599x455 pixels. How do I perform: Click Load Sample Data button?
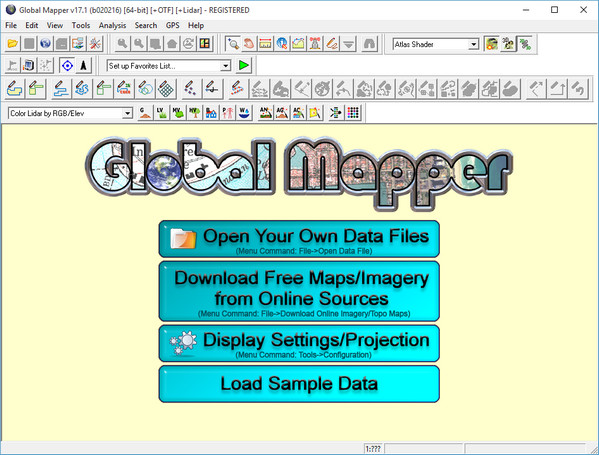299,384
